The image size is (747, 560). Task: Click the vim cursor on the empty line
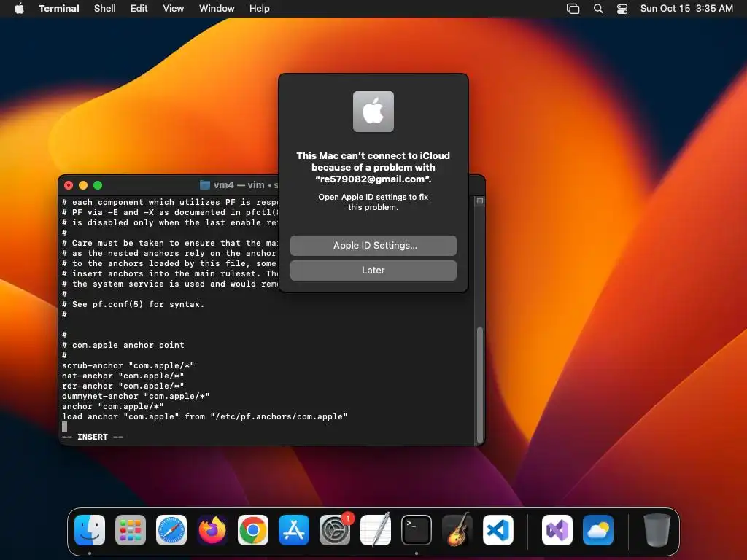point(65,427)
